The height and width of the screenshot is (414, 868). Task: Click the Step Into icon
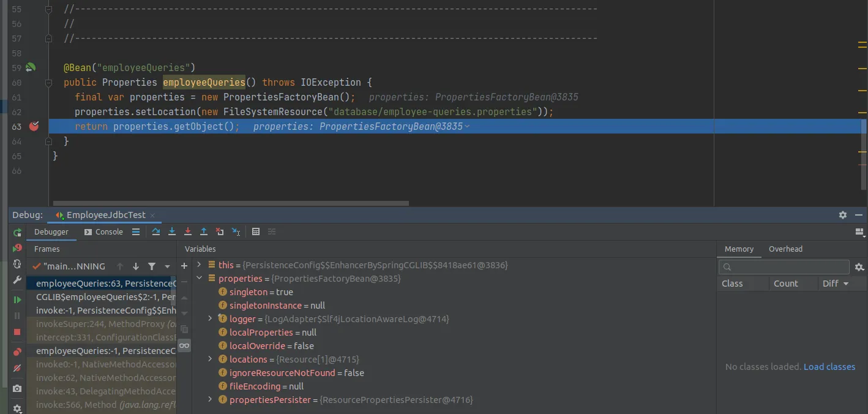[x=172, y=232]
